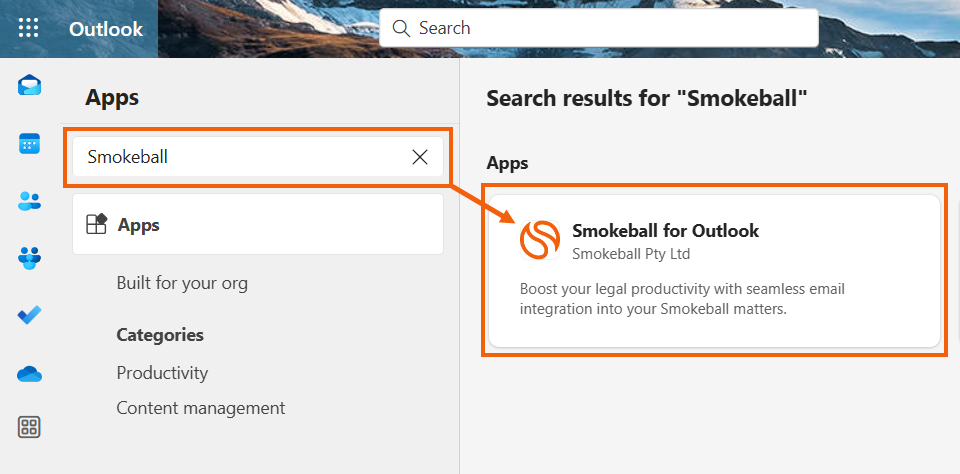Open Mail from the left sidebar
Image resolution: width=960 pixels, height=474 pixels.
tap(29, 86)
